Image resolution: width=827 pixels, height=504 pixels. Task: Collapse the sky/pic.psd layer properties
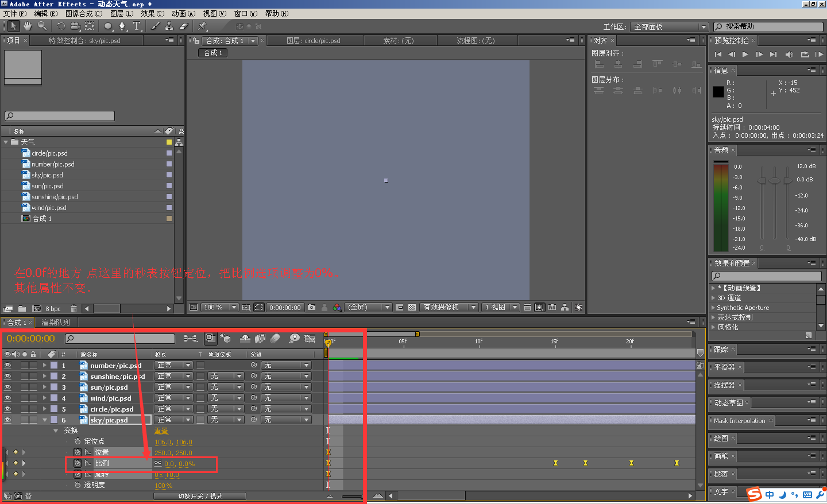point(44,420)
